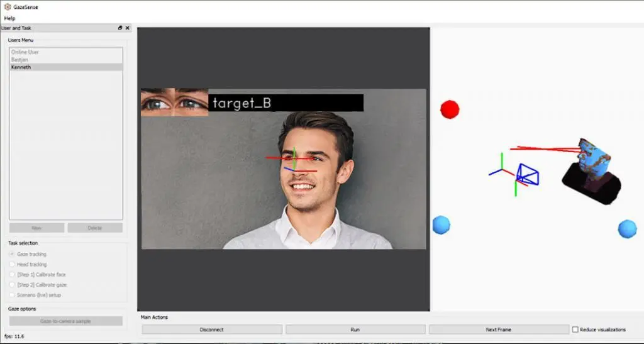The width and height of the screenshot is (644, 344).
Task: Choose [Step 2] Calibrate gaze option
Action: pyautogui.click(x=38, y=285)
